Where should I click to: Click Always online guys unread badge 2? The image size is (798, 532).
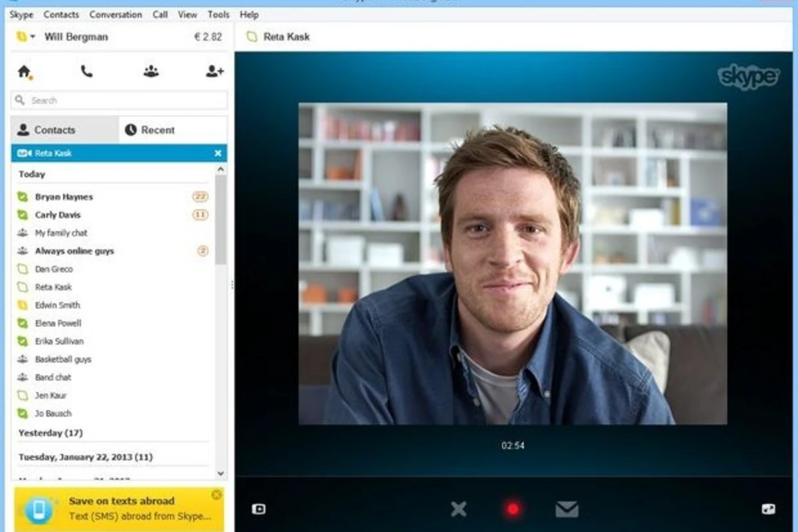(203, 251)
